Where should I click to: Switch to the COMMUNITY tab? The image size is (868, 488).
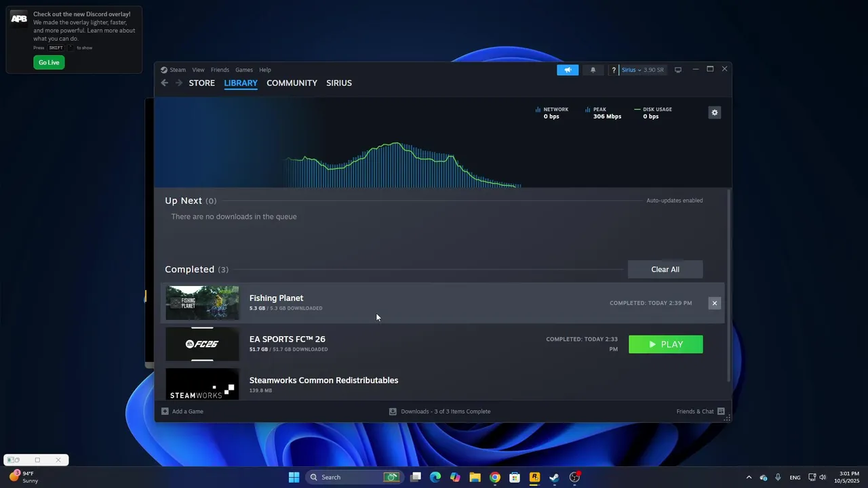(x=292, y=83)
